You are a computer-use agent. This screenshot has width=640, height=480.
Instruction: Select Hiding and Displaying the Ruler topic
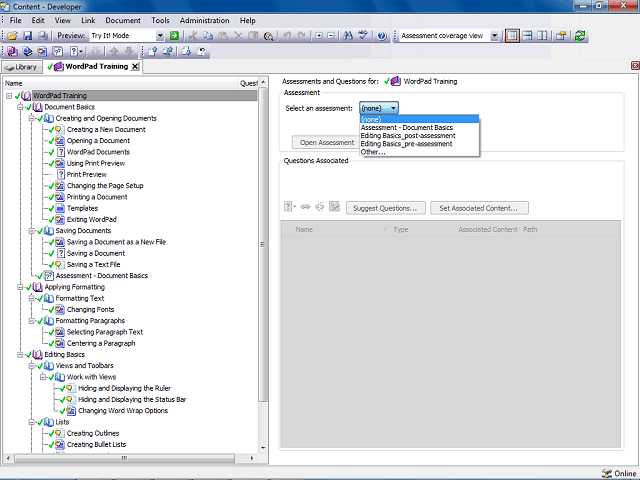coord(124,389)
